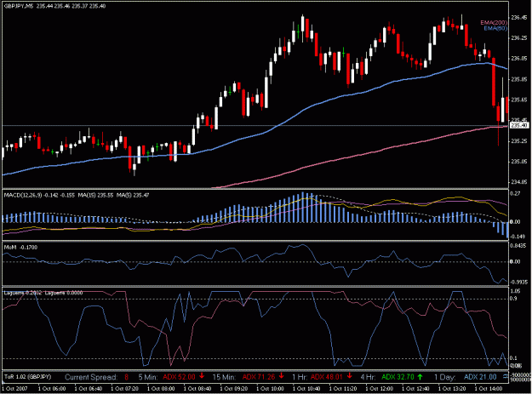Click the 1 Oct 11:20 time label
The image size is (532, 394).
(342, 389)
